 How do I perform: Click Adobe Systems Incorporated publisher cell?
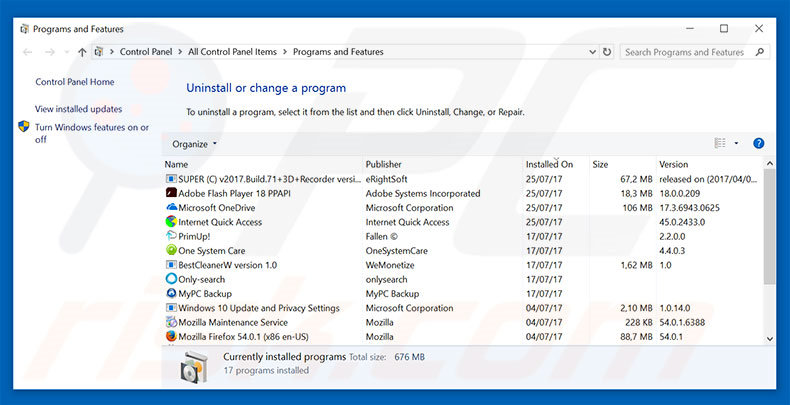(x=423, y=193)
